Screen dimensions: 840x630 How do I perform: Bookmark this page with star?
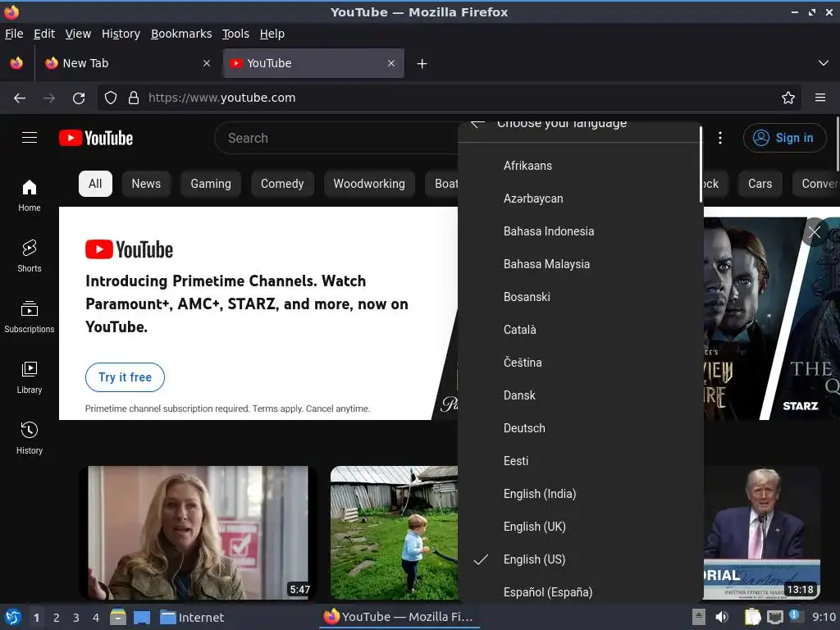point(788,98)
